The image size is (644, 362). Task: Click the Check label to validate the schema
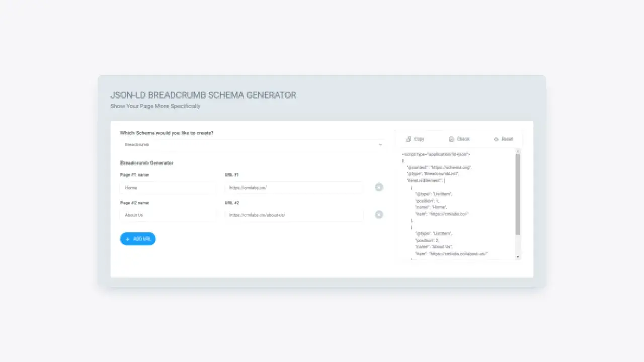463,139
